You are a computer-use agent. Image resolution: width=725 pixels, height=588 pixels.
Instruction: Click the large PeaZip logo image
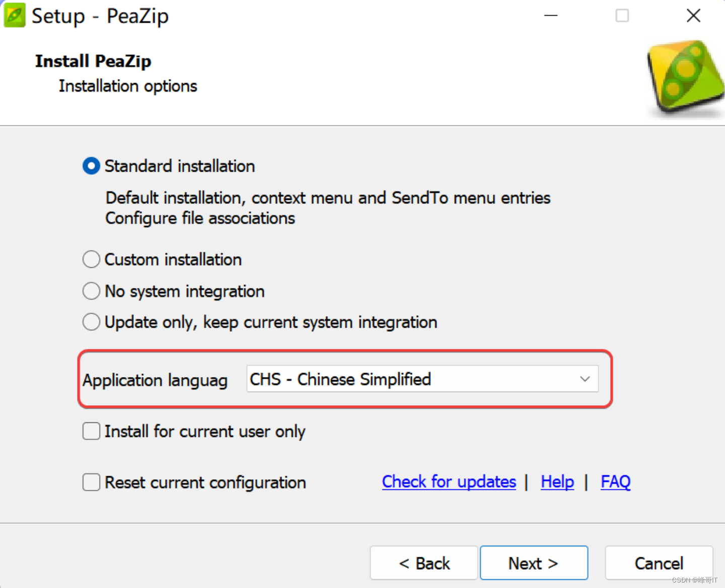tap(686, 77)
